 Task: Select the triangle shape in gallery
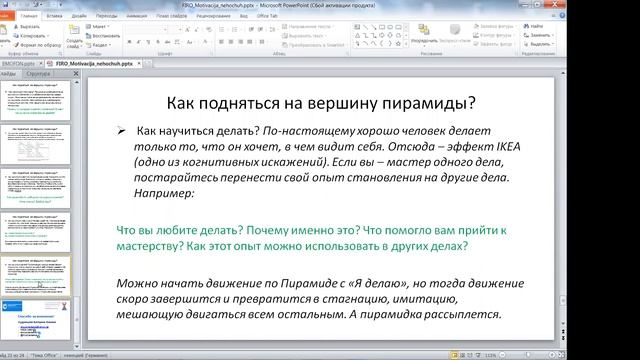click(357, 36)
